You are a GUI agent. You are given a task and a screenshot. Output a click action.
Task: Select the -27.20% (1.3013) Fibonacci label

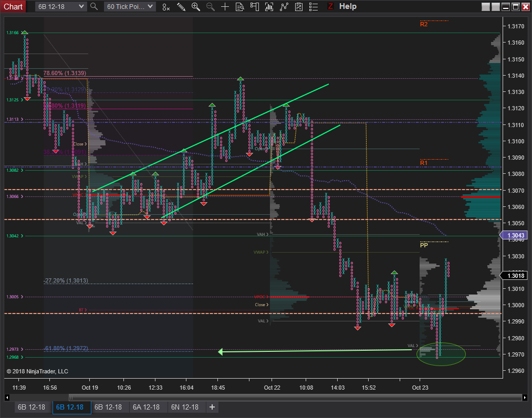(66, 280)
